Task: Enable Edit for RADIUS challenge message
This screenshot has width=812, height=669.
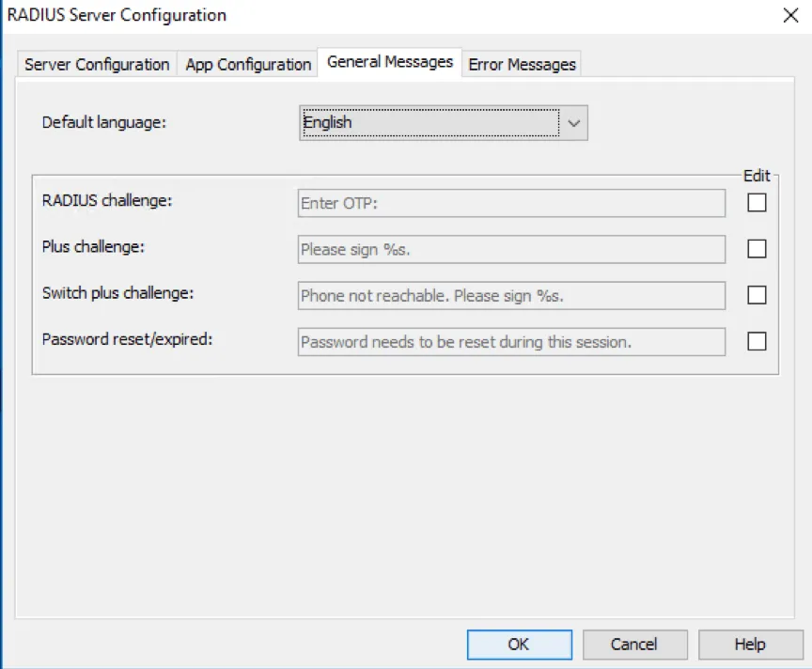Action: (x=757, y=203)
